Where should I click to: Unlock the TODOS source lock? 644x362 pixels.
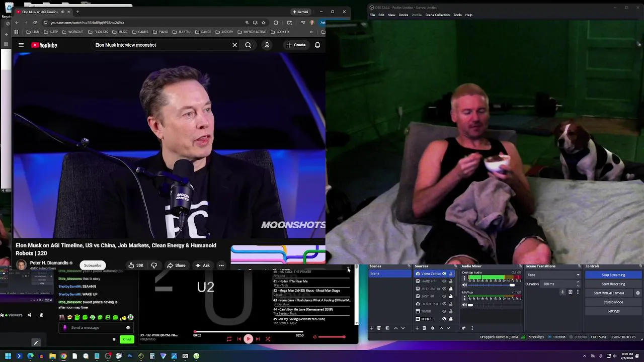pyautogui.click(x=451, y=319)
